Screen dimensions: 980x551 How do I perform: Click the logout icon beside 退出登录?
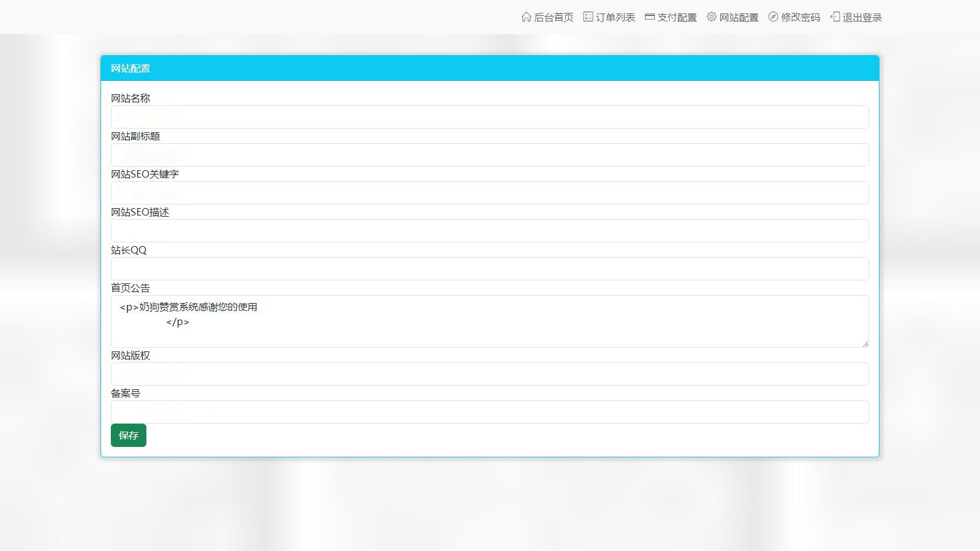point(835,17)
